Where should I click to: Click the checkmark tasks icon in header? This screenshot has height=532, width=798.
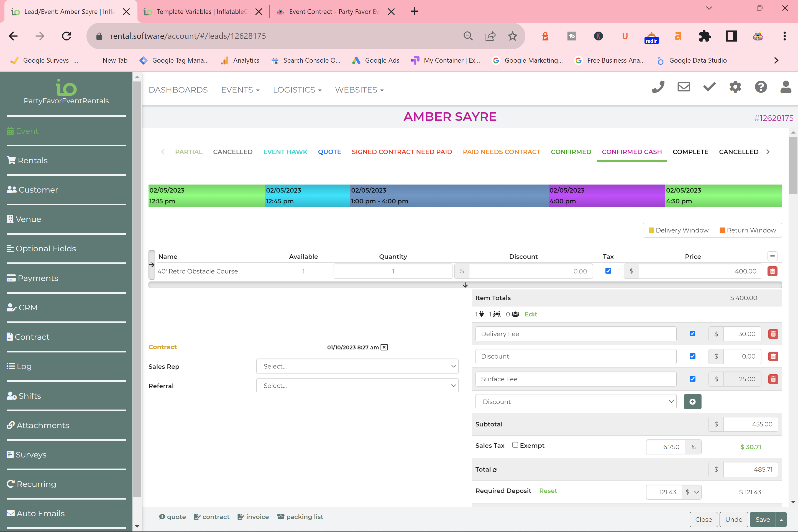[709, 87]
